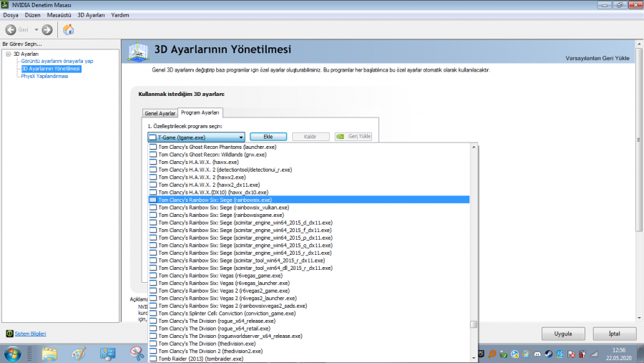Go to the Home page icon
The image size is (644, 363).
click(69, 29)
